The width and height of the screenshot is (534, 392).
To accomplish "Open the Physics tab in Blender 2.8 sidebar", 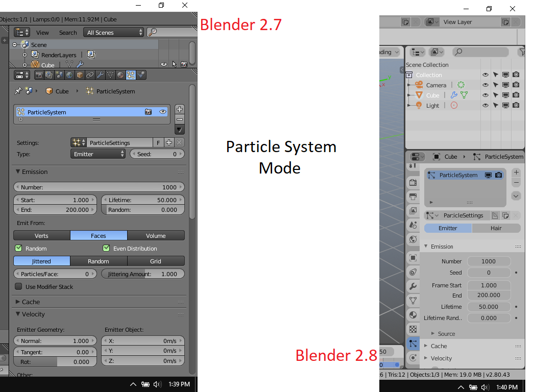I will point(413,358).
